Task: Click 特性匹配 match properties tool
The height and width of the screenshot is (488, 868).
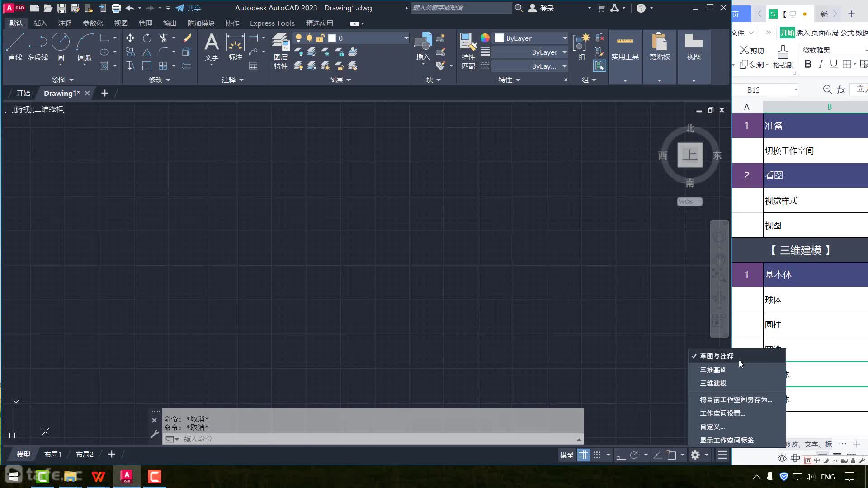Action: pyautogui.click(x=468, y=51)
